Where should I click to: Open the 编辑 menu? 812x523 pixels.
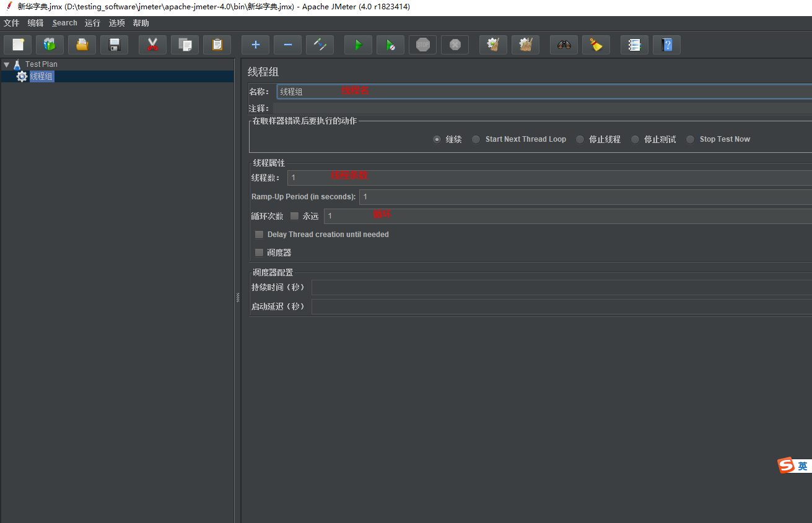(36, 23)
